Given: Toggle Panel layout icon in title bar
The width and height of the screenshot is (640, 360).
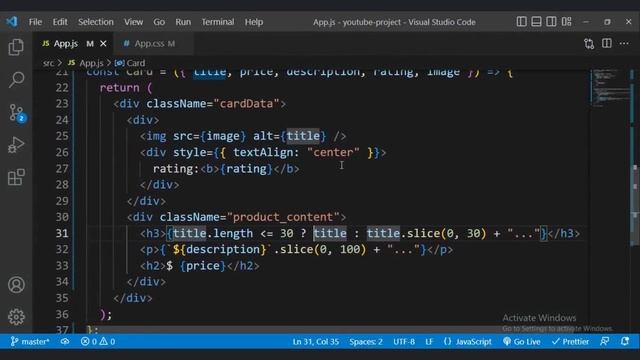Looking at the screenshot, I should point(536,21).
